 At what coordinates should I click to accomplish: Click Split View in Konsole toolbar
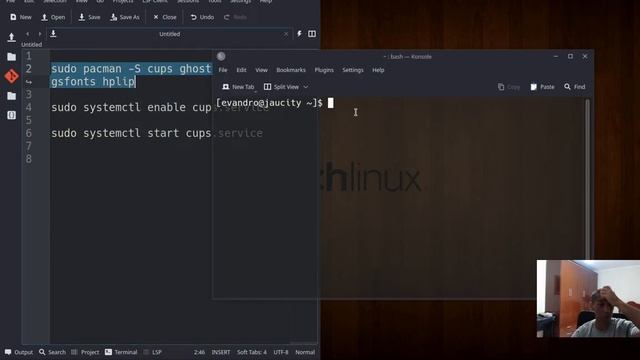click(x=282, y=87)
